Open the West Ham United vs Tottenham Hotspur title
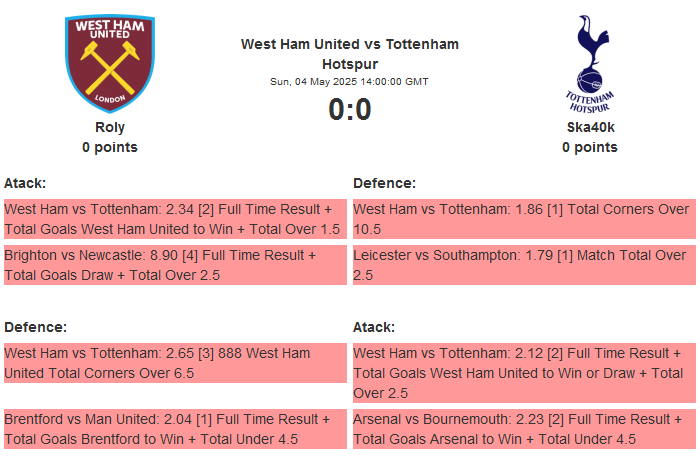This screenshot has height=460, width=700. coord(350,54)
